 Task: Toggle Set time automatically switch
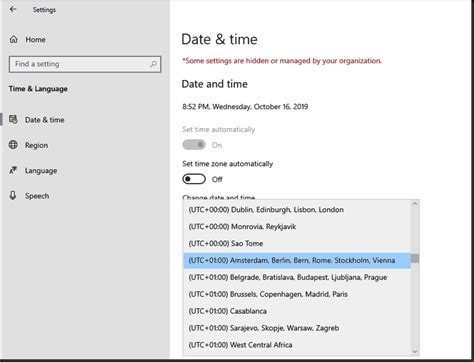pos(194,145)
